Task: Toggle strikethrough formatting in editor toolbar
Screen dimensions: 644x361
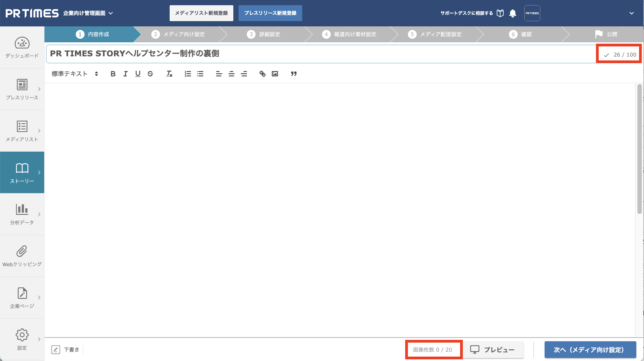Action: pos(150,74)
